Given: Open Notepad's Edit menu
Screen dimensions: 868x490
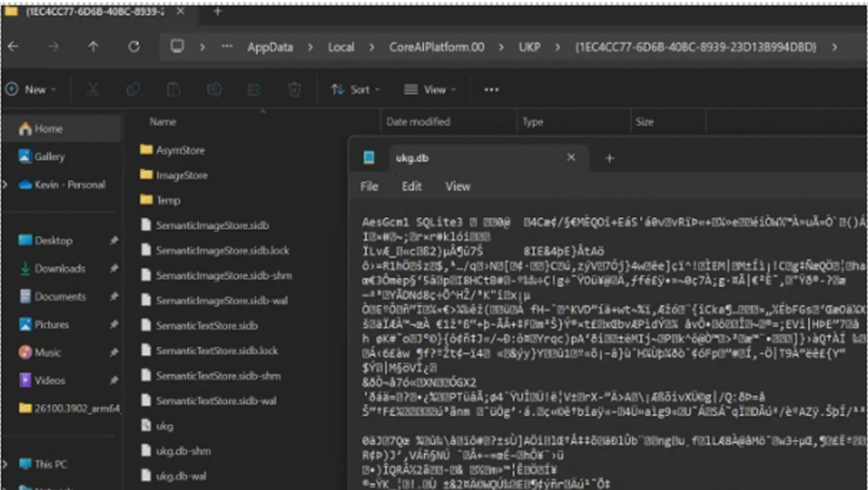Looking at the screenshot, I should pyautogui.click(x=411, y=186).
